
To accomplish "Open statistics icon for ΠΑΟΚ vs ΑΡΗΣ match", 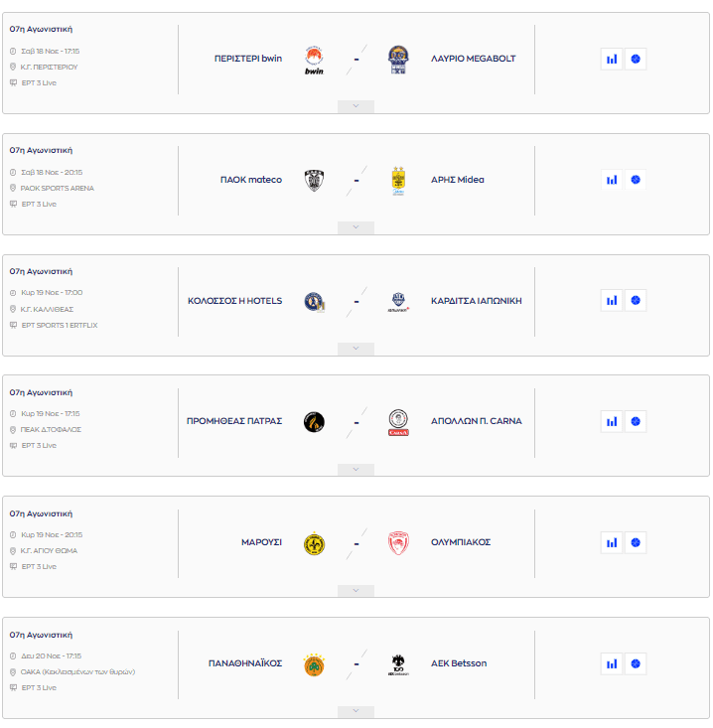I will (x=612, y=180).
